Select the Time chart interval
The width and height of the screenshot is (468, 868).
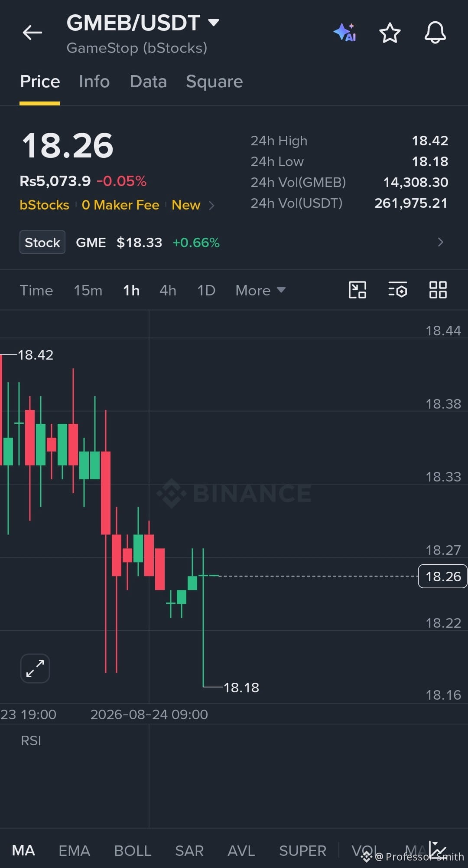pyautogui.click(x=36, y=290)
